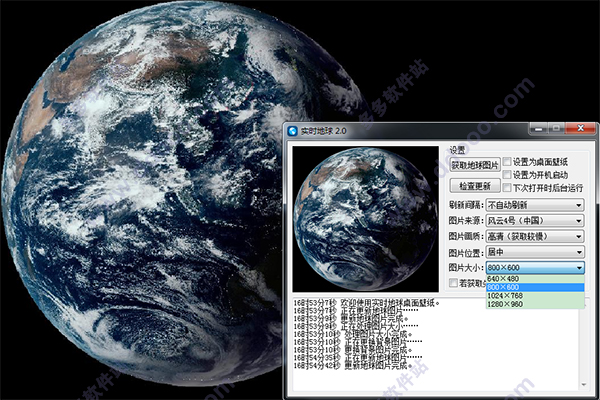The image size is (600, 400).
Task: Click the 检查更新 button
Action: click(475, 186)
